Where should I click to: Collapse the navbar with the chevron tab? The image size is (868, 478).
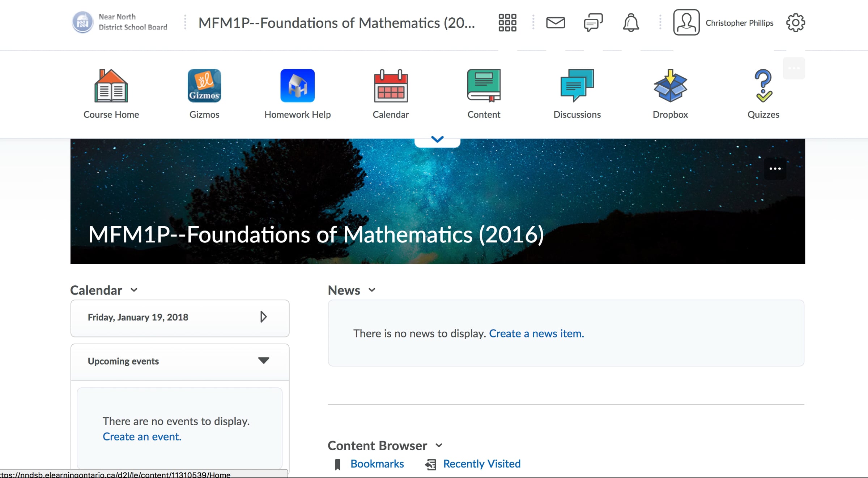(x=437, y=139)
